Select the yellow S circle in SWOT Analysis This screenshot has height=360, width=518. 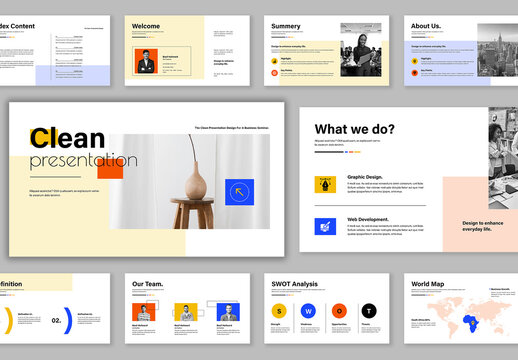[279, 311]
